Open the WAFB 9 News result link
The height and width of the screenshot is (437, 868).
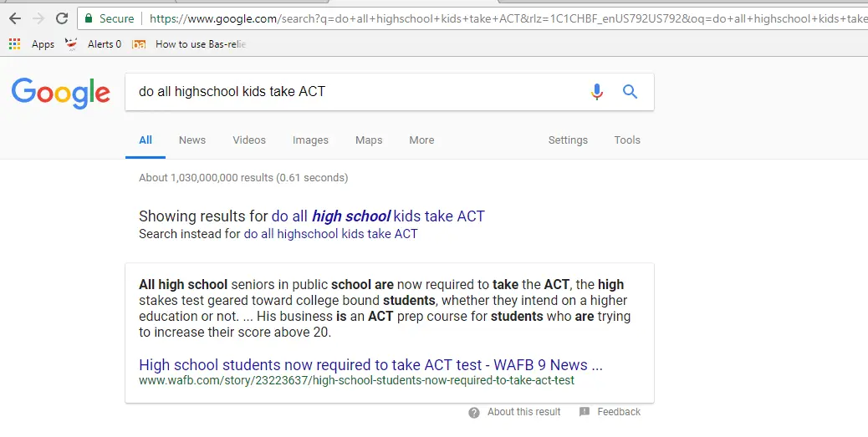point(370,365)
